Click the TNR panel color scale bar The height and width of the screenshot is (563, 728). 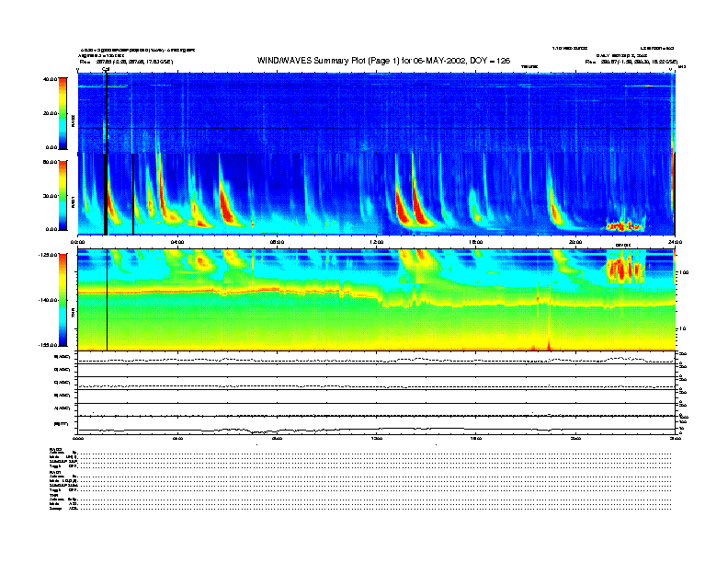click(62, 298)
